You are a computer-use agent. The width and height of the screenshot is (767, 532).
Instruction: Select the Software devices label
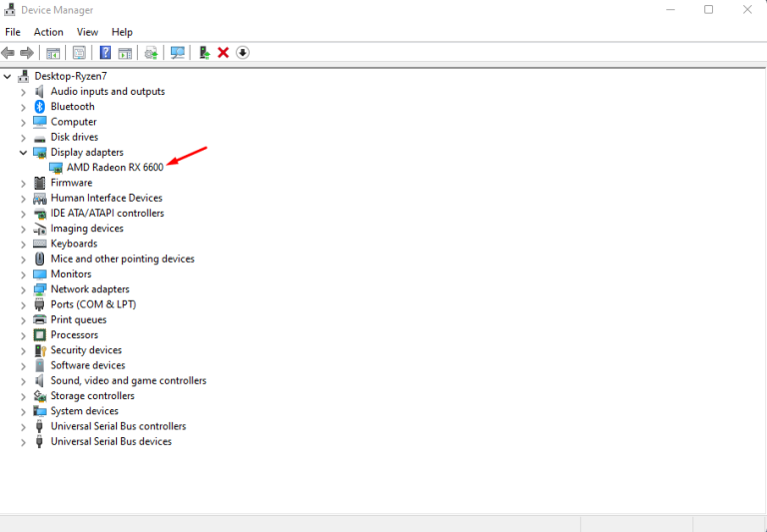(x=88, y=365)
